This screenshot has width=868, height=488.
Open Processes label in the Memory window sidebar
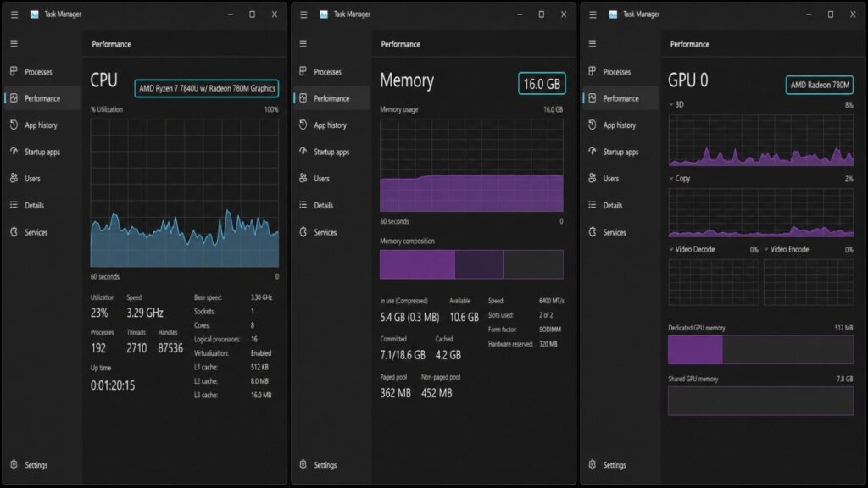click(328, 72)
